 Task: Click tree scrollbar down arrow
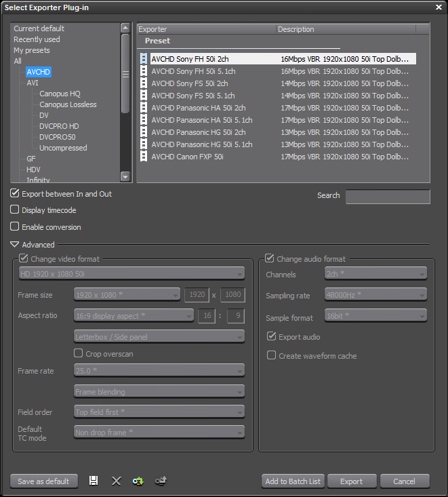[x=125, y=176]
